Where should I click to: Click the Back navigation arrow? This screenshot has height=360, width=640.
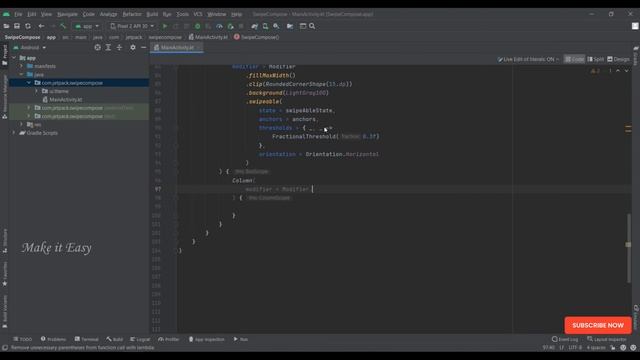[x=41, y=26]
